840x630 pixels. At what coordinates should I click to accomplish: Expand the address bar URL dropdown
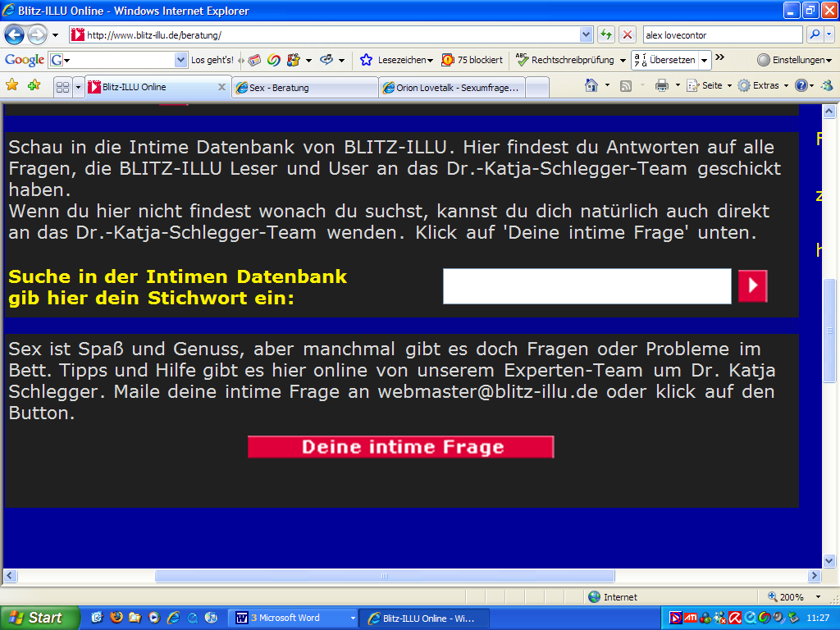(x=586, y=34)
